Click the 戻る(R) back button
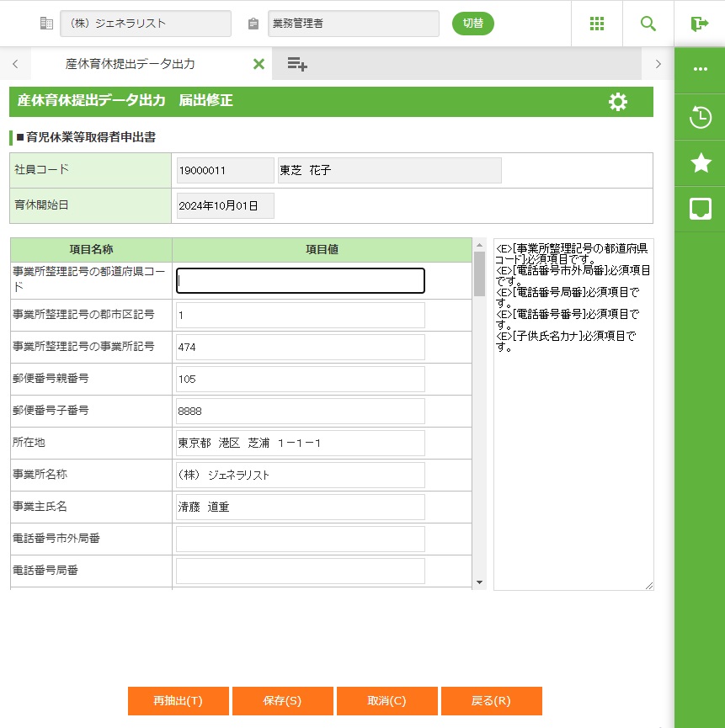 click(491, 701)
